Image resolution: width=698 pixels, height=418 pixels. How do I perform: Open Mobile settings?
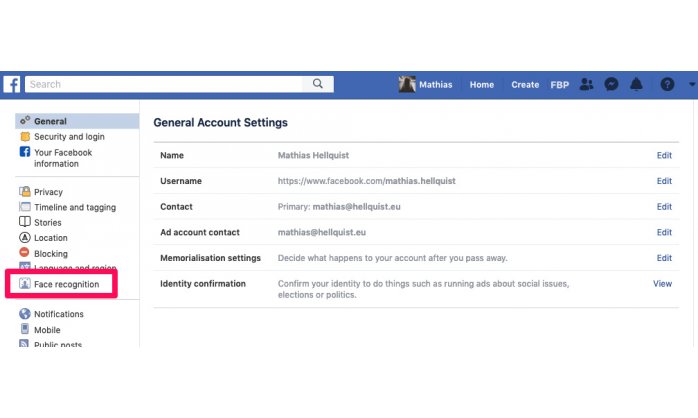coord(47,330)
